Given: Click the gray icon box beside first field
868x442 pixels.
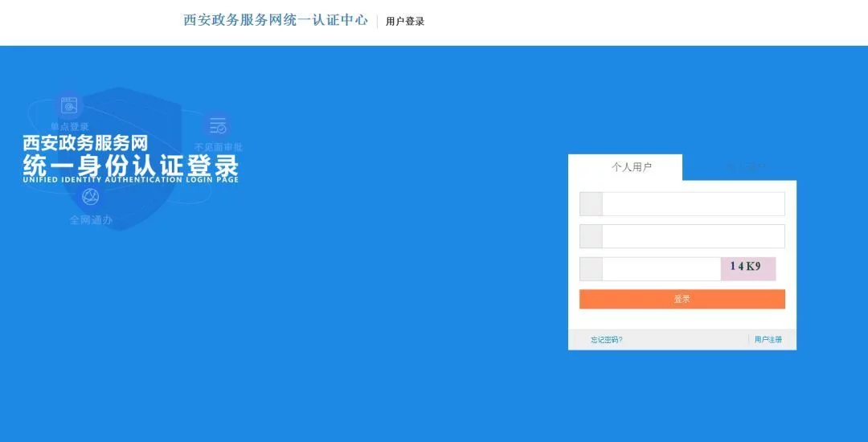Looking at the screenshot, I should [592, 204].
